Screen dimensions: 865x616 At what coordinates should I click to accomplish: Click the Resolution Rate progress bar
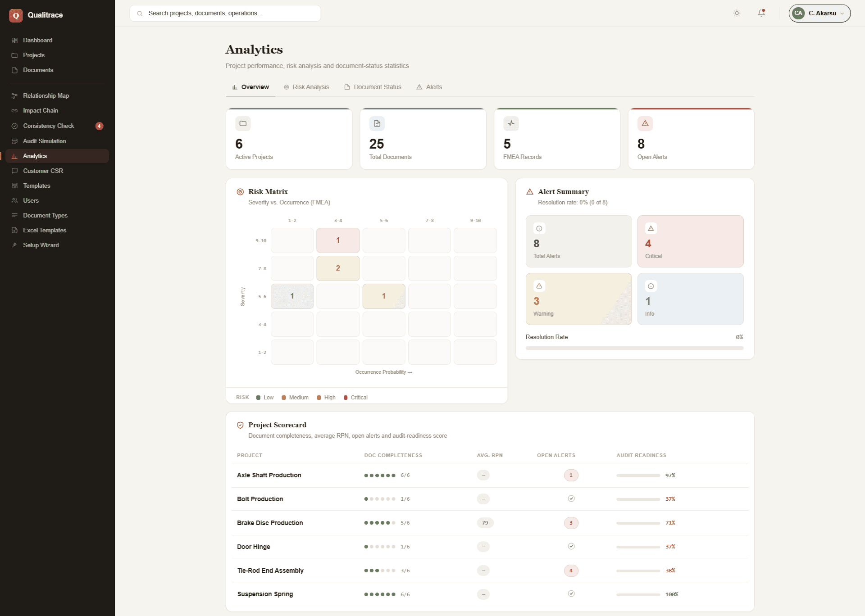pos(634,348)
